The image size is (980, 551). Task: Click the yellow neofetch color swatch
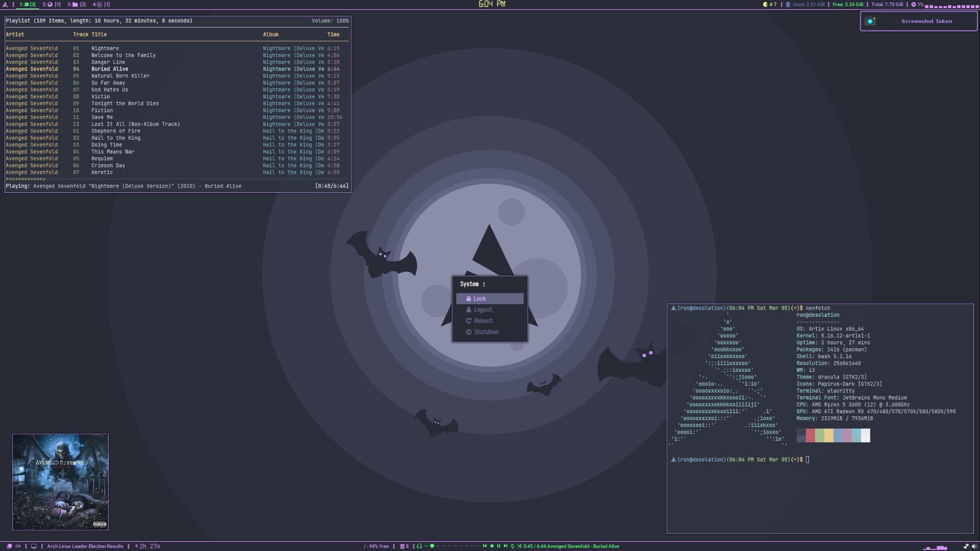click(x=829, y=435)
